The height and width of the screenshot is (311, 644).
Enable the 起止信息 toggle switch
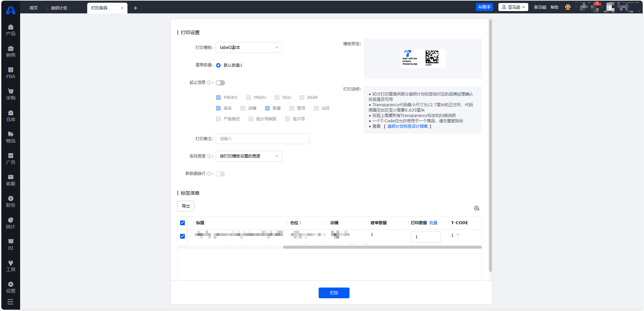pyautogui.click(x=220, y=83)
